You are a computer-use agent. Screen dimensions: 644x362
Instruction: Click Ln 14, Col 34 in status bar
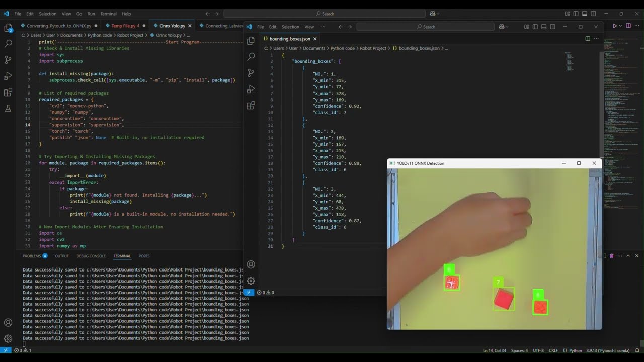pos(495,350)
